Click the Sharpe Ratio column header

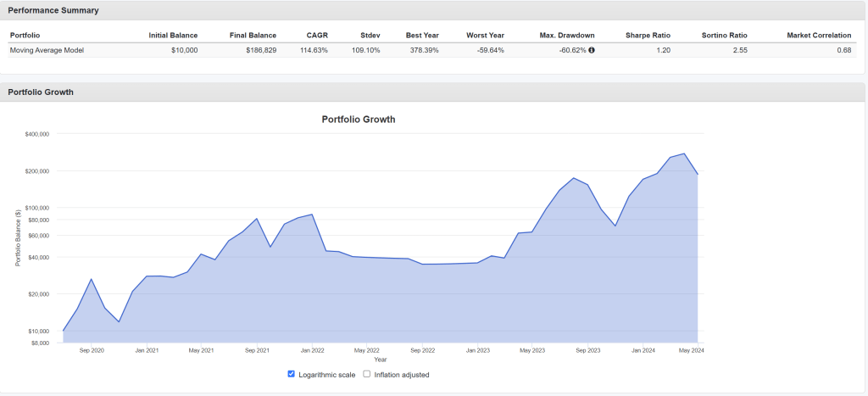[x=648, y=36]
